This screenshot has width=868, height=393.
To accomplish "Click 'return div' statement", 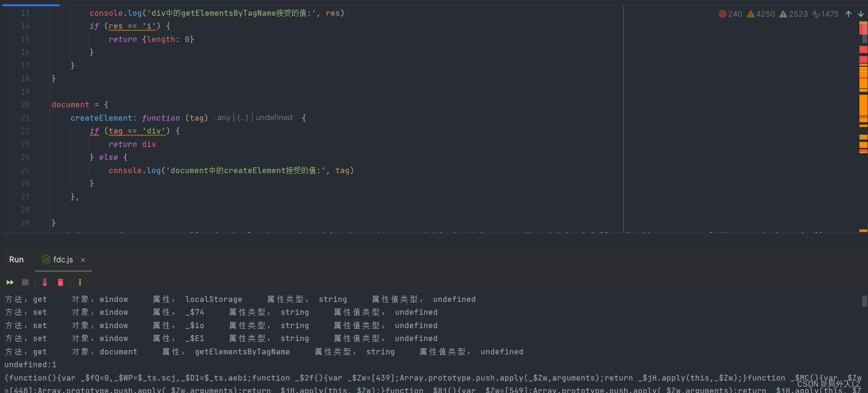I will (132, 144).
